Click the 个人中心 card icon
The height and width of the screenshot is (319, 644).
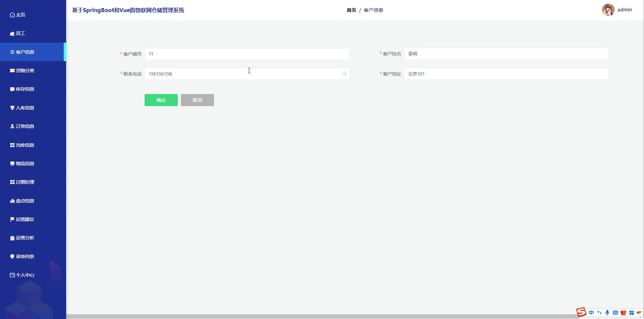pos(12,275)
